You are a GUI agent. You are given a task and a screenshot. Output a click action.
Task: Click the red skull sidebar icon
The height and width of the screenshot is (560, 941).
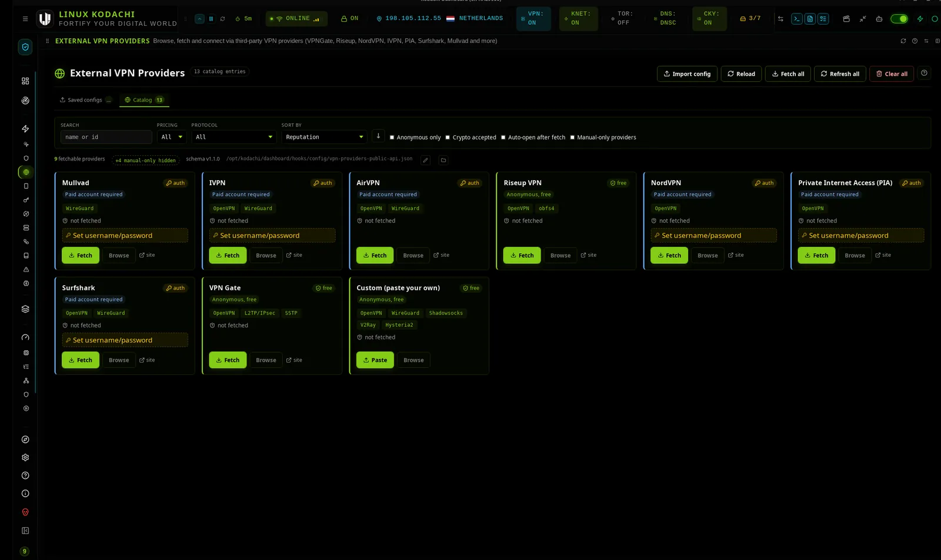pos(25,512)
